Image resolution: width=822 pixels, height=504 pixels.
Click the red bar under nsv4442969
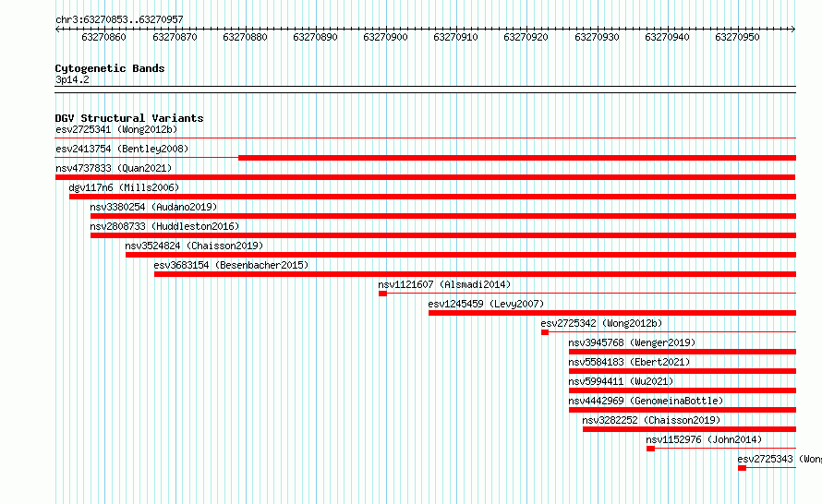coord(683,410)
